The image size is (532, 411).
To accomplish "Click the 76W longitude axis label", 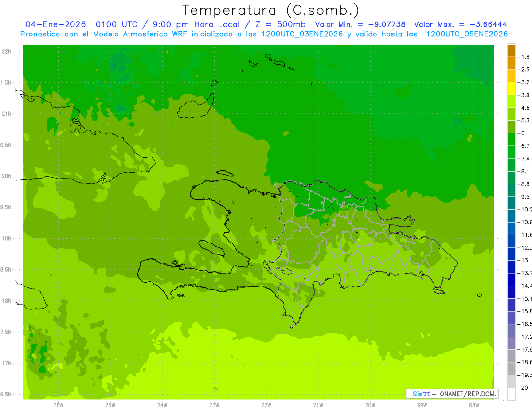I will [58, 405].
